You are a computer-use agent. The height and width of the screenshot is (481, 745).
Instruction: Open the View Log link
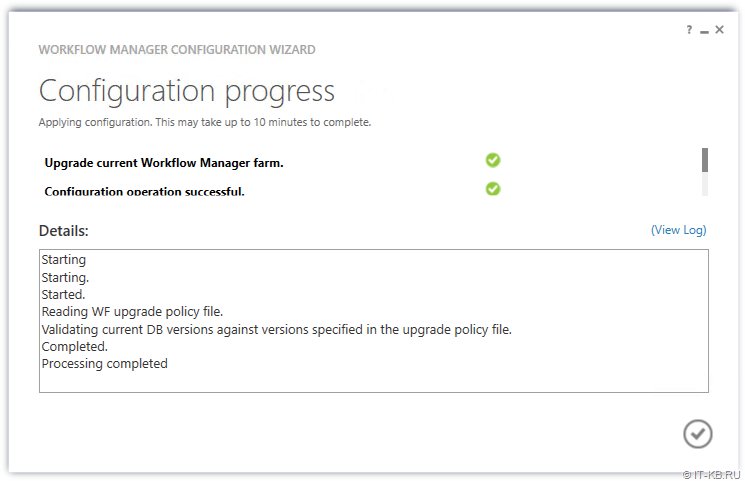(x=678, y=230)
